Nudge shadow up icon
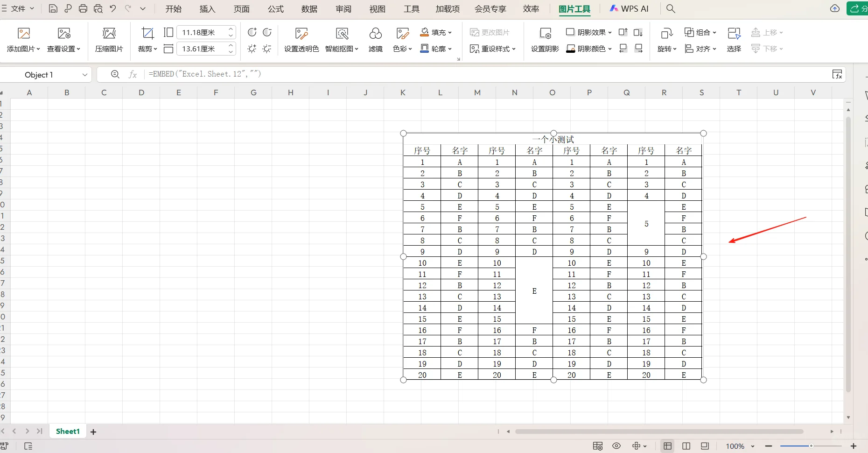The width and height of the screenshot is (868, 453). [x=623, y=32]
